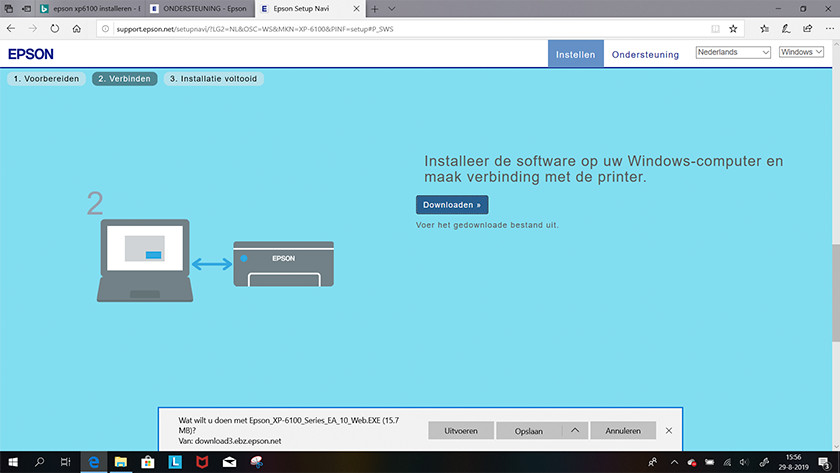Click Annuleren in the download bar
Image resolution: width=840 pixels, height=473 pixels.
622,430
